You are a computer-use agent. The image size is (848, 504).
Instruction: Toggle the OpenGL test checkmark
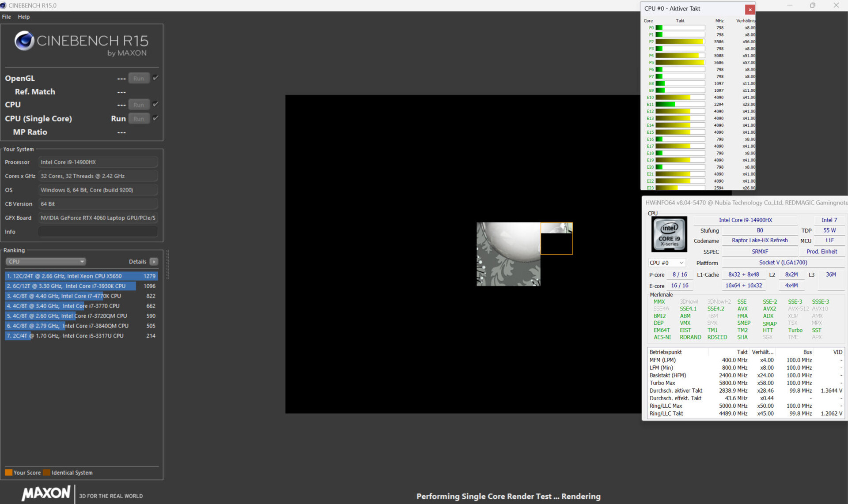[x=155, y=78]
